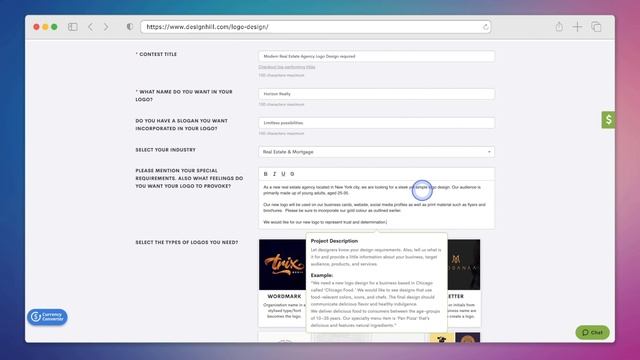Screen dimensions: 640x360
Task: Go back with the browser back arrow
Action: pyautogui.click(x=91, y=27)
